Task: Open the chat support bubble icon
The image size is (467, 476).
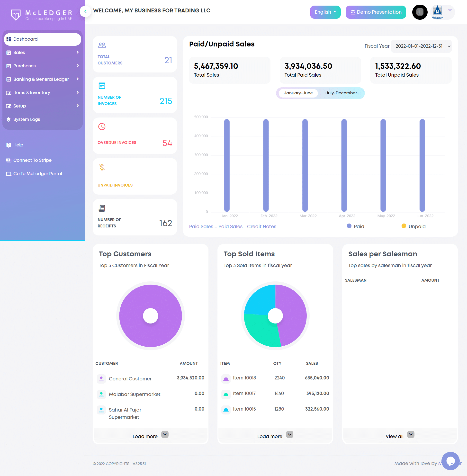Action: (450, 461)
